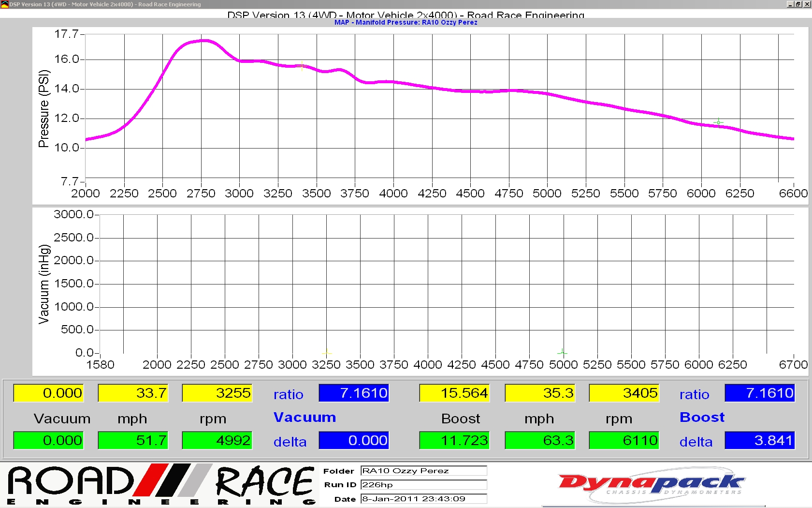Click the MAP - Manifold Pressure chart title

point(406,22)
